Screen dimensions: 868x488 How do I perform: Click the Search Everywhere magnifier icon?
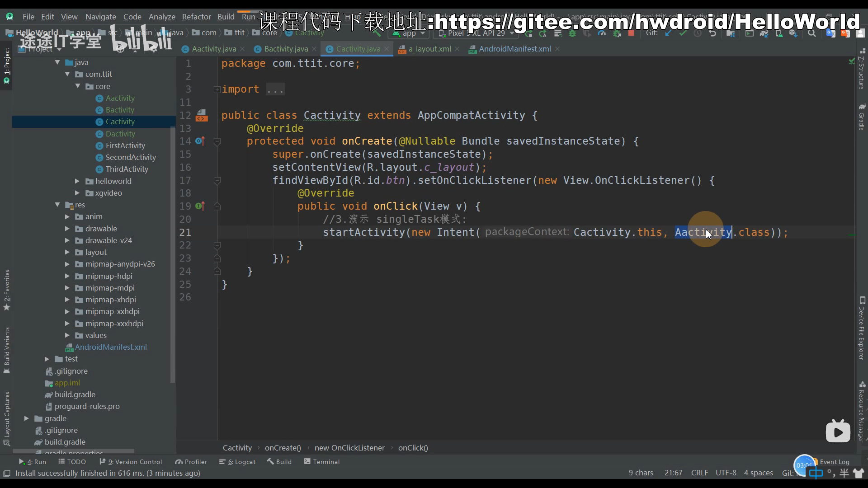(812, 33)
